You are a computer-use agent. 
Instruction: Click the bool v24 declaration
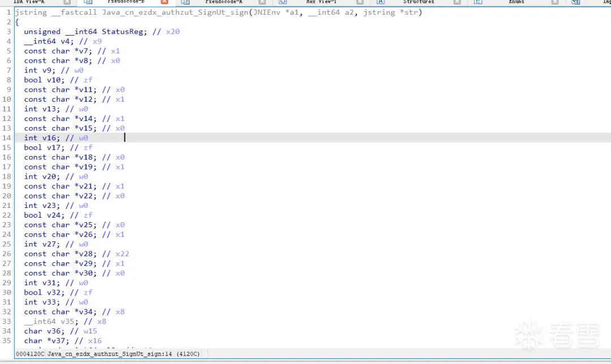click(x=45, y=215)
